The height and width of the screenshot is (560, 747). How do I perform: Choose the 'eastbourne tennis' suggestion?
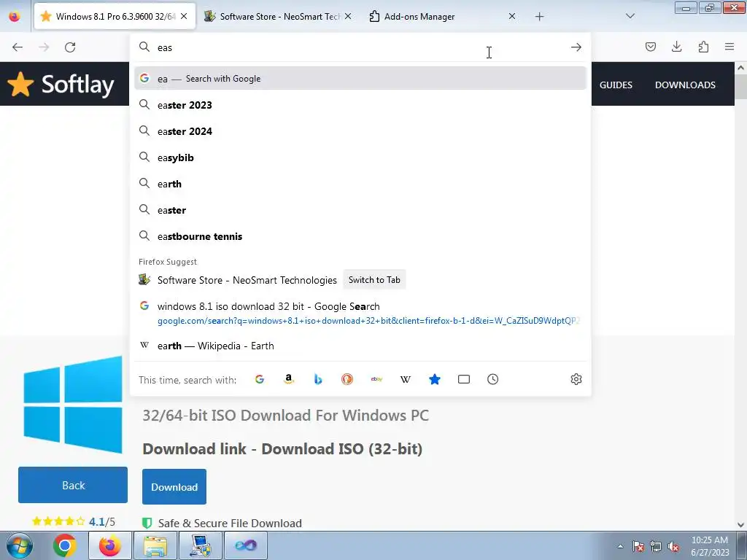pos(360,236)
